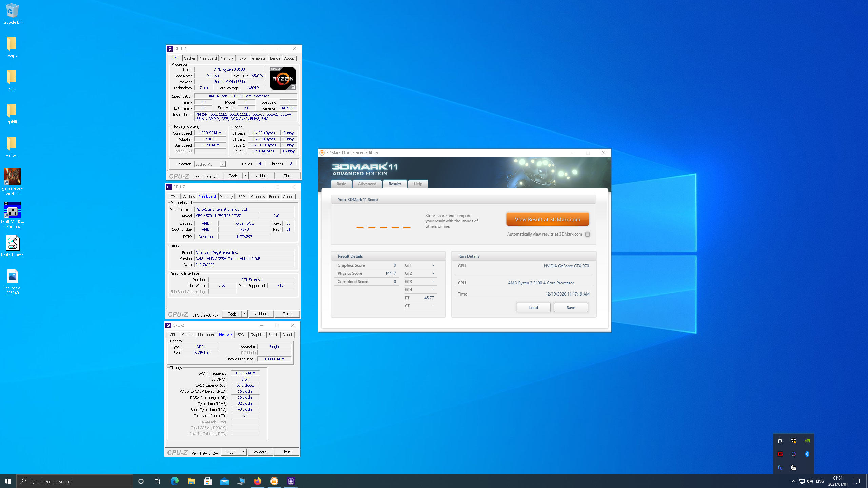Click the Ryzen 3 logo in CPU-Z
Screen dimensions: 868x488
(283, 78)
